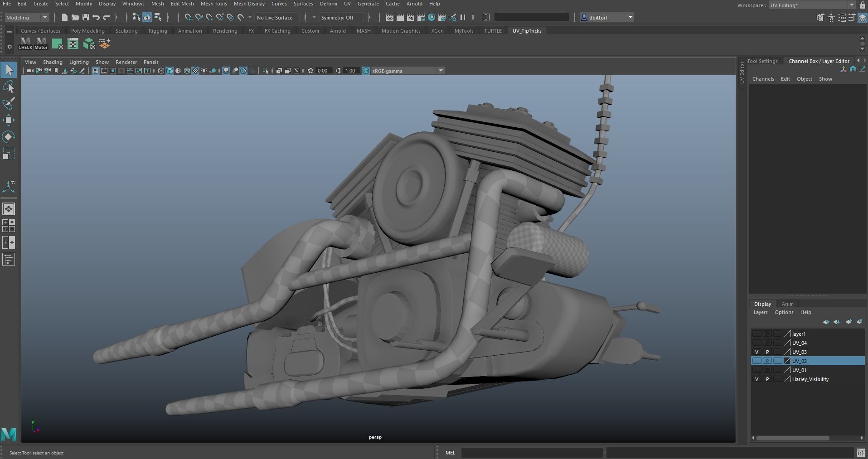Screen dimensions: 868x459
Task: Toggle textured display in viewport toolbar
Action: click(195, 71)
